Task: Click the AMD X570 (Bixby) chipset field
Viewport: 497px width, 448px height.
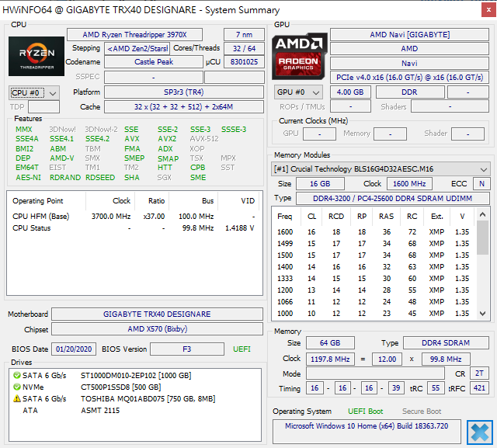Action: [157, 329]
